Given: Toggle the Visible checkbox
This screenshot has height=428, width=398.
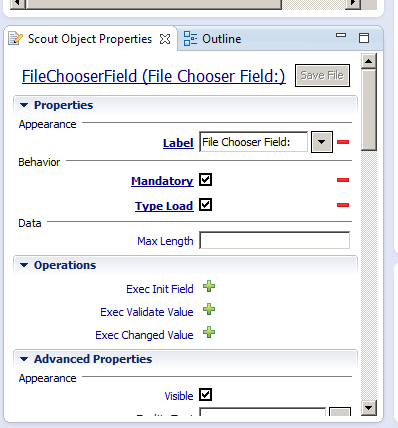Looking at the screenshot, I should (205, 395).
